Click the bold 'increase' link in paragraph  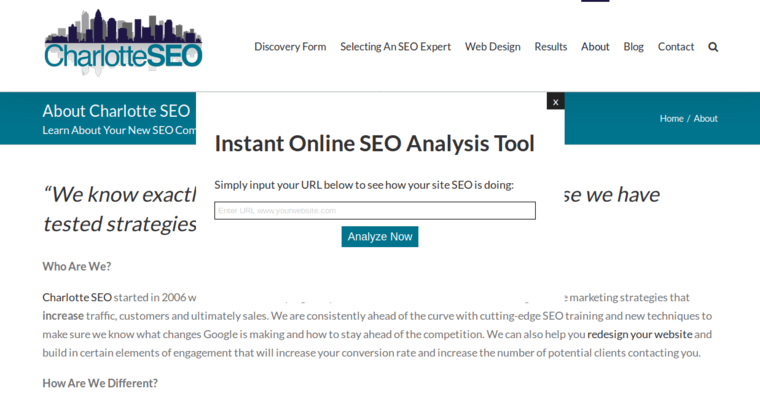pos(63,316)
